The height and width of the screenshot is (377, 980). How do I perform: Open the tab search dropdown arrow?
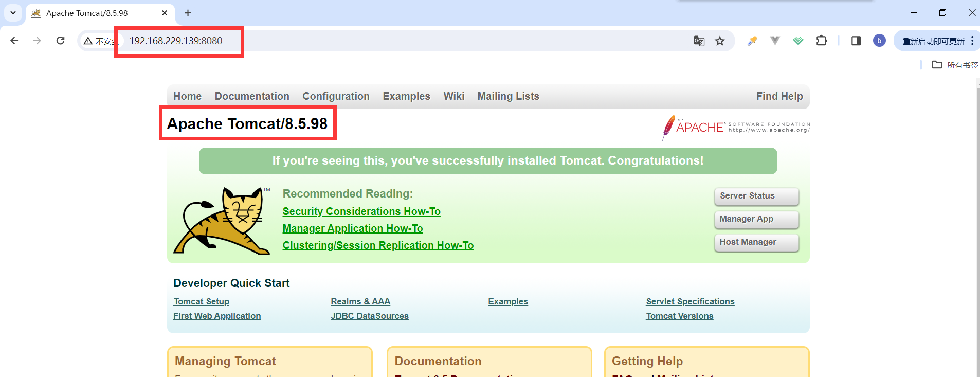[13, 13]
